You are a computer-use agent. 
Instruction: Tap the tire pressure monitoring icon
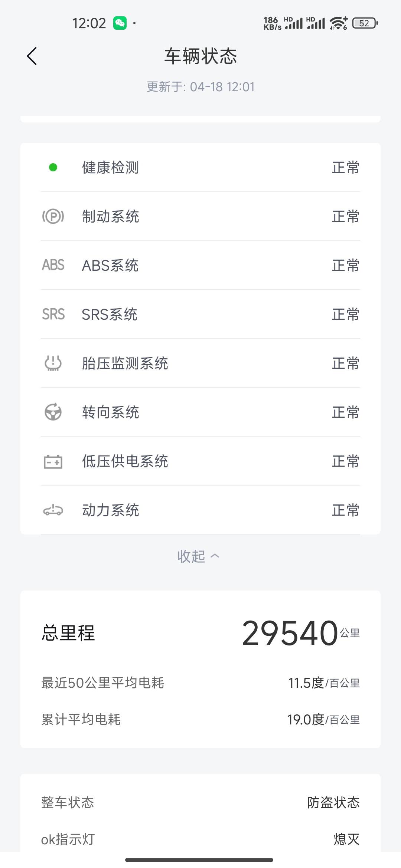(53, 363)
